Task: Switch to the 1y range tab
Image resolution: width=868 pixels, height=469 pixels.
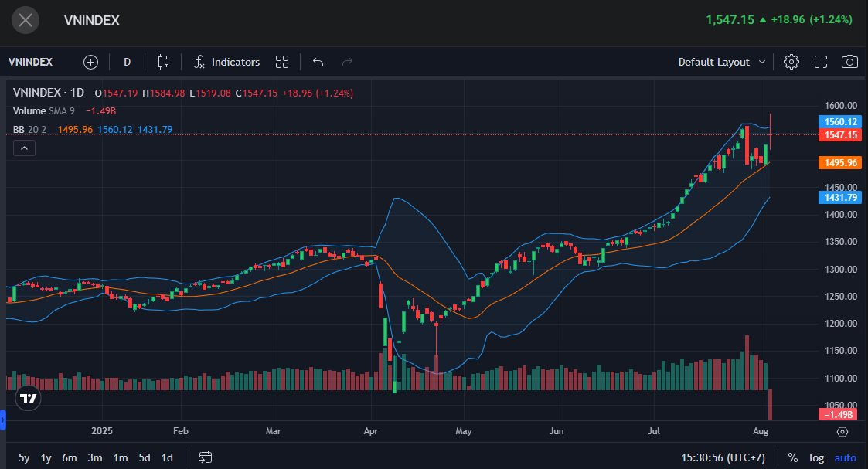Action: 45,457
